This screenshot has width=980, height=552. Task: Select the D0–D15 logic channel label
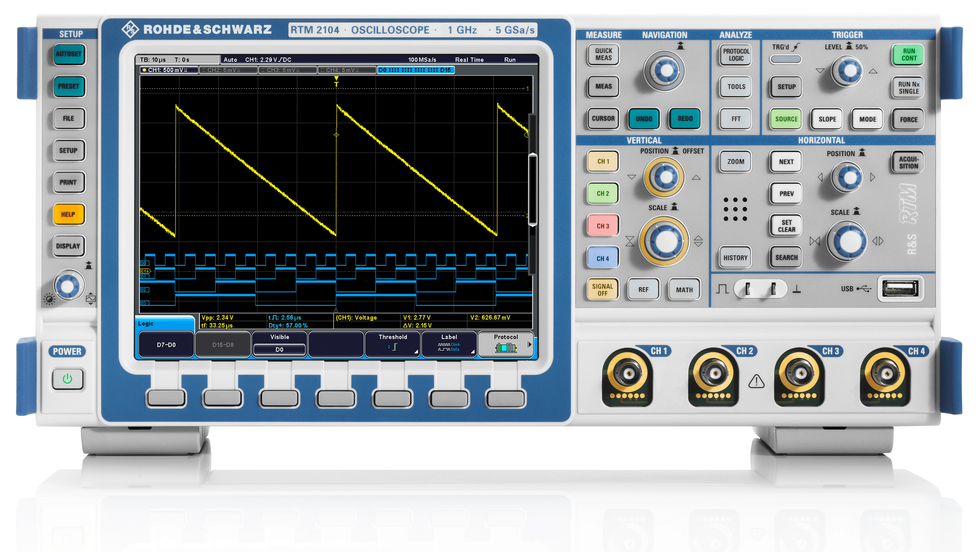point(415,70)
